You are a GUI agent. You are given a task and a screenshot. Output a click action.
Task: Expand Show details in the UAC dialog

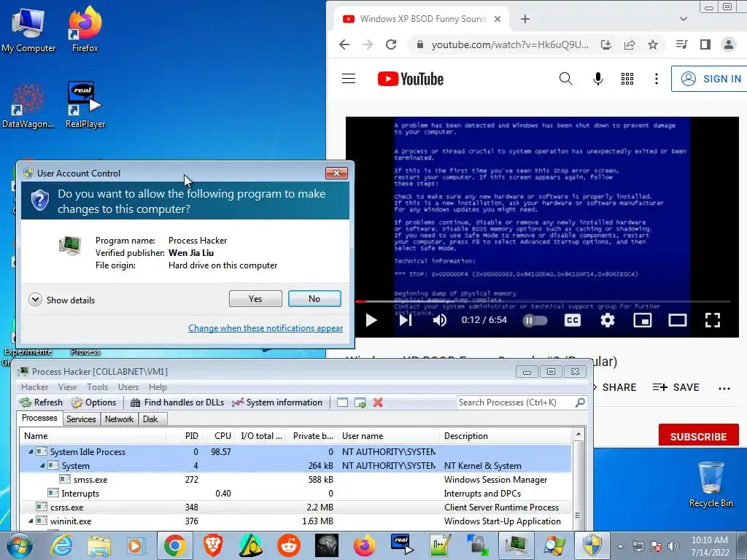click(62, 300)
